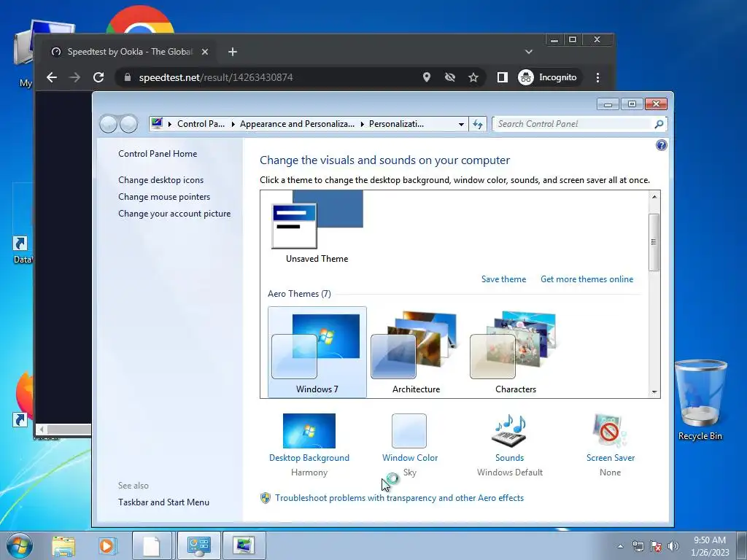This screenshot has height=560, width=747.
Task: Refresh the Control Panel address bar
Action: [x=478, y=124]
